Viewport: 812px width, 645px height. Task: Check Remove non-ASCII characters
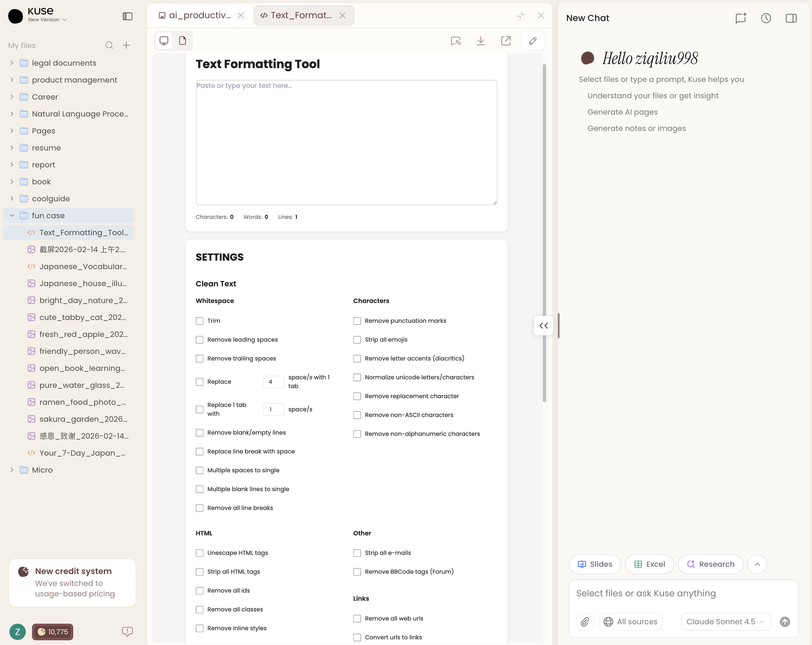[x=357, y=415]
